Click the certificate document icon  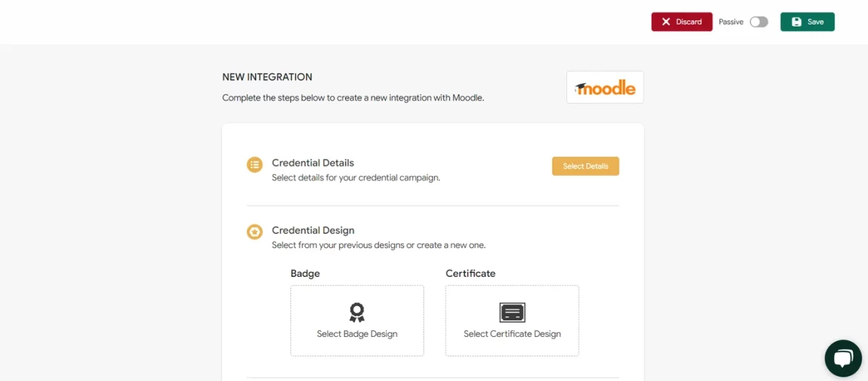pyautogui.click(x=512, y=312)
